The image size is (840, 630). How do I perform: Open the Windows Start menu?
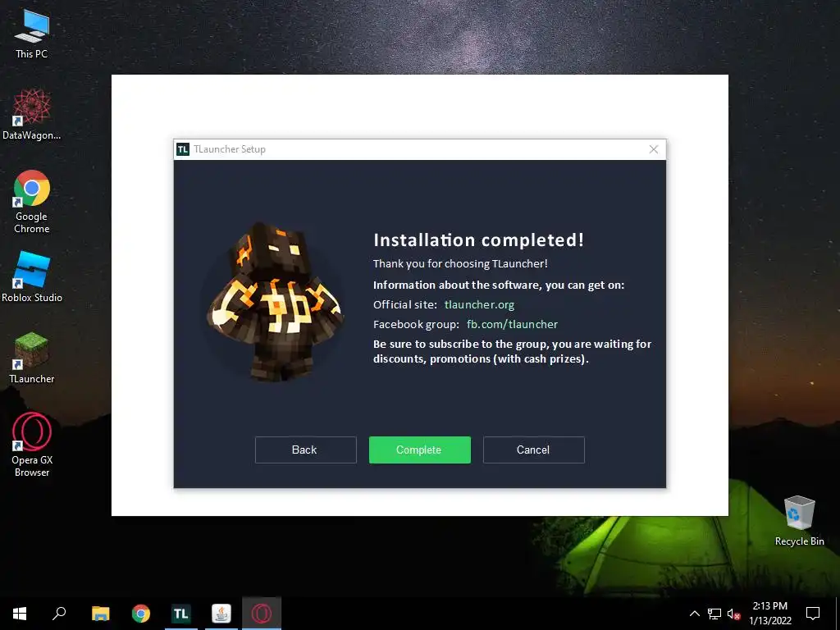[x=20, y=614]
